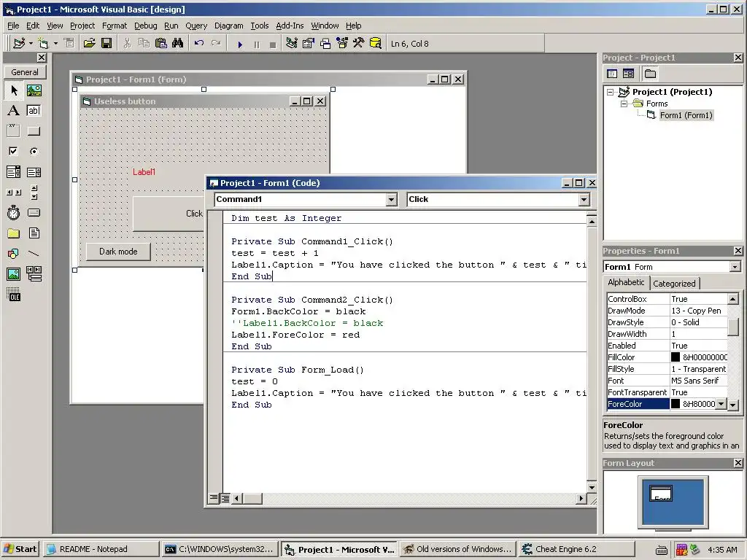This screenshot has height=560, width=747.
Task: Select the Timer control (stopwatch icon)
Action: point(14,212)
